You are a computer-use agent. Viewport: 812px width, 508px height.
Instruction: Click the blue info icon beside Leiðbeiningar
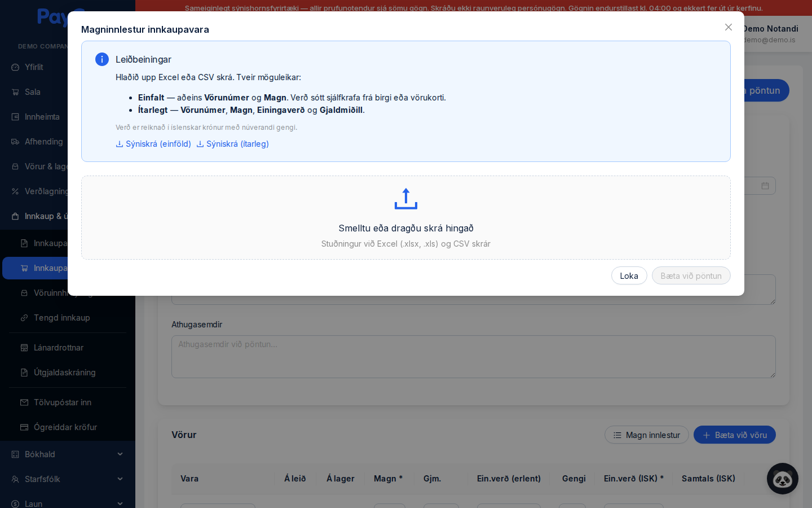point(102,59)
